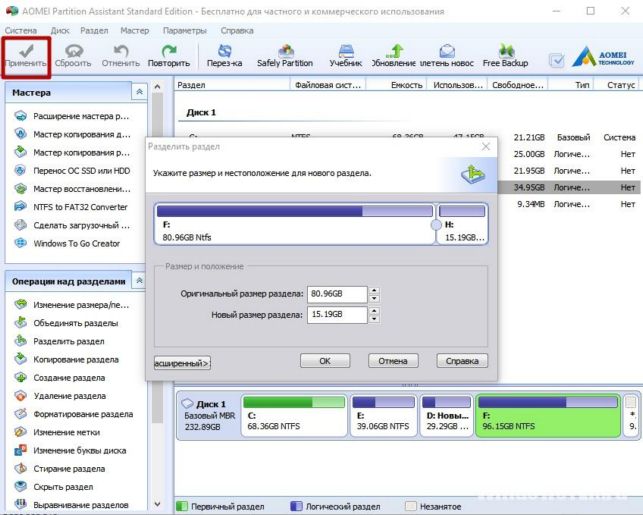Expand advanced options with Расширенный button
Image resolution: width=643 pixels, height=515 pixels.
[x=182, y=363]
